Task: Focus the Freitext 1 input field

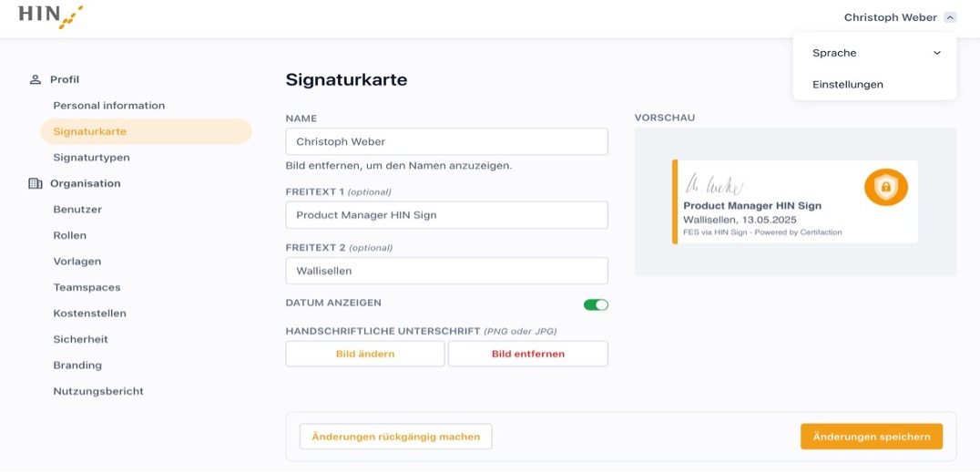Action: [x=446, y=215]
